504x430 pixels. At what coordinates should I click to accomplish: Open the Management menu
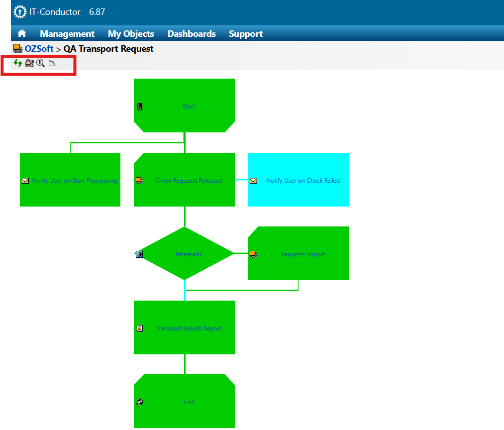click(x=67, y=34)
